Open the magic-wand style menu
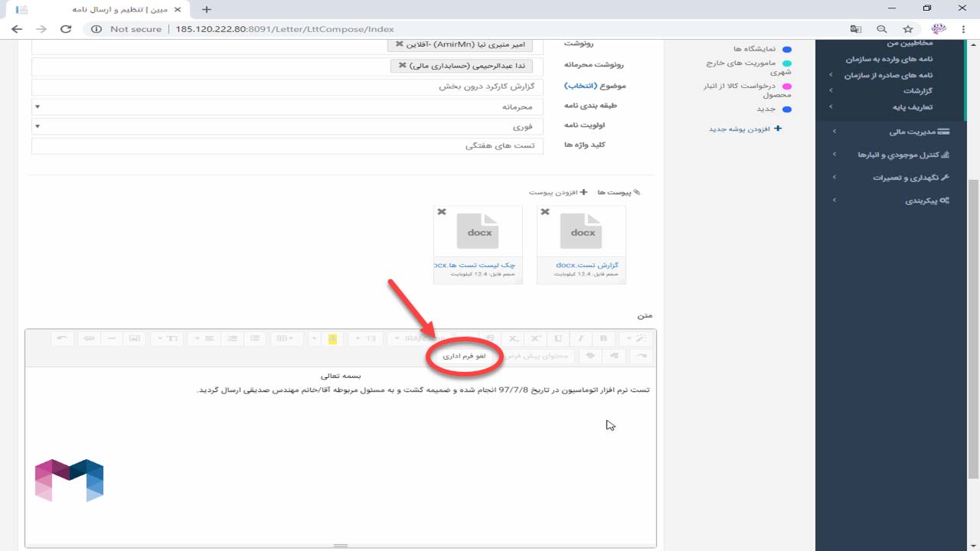980x551 pixels. pyautogui.click(x=636, y=338)
